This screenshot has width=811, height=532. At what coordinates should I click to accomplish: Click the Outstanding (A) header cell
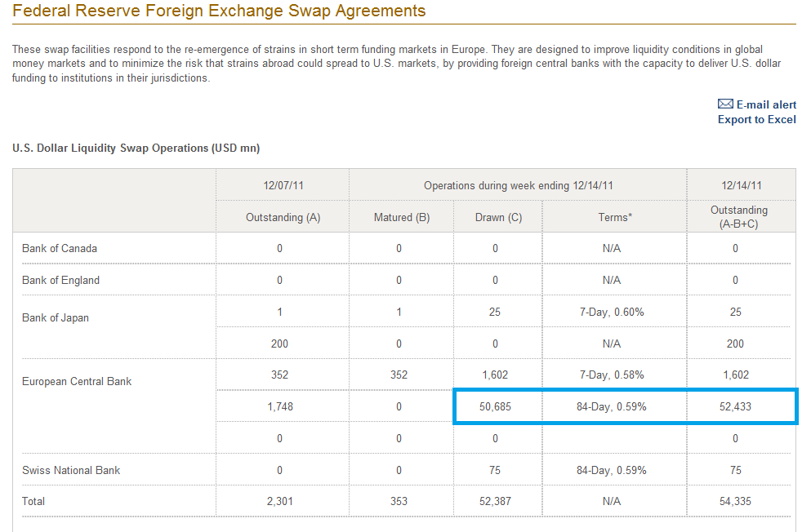(x=283, y=217)
